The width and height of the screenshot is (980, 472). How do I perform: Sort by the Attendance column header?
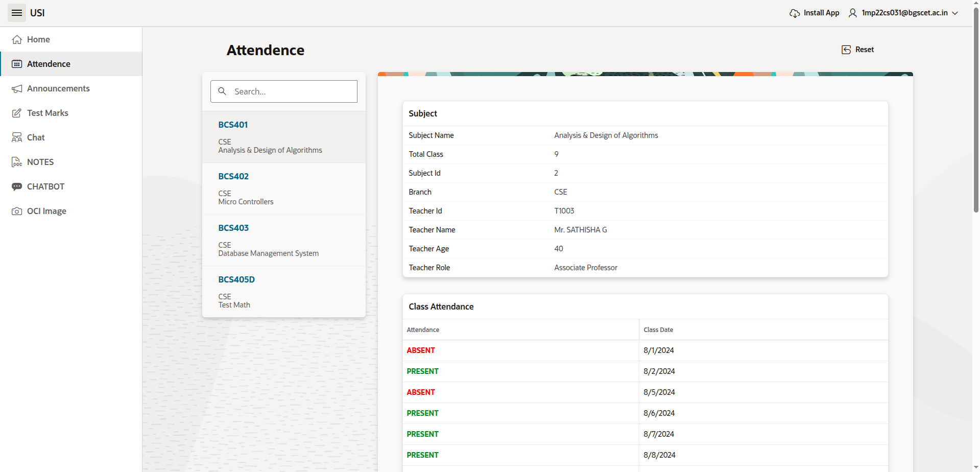tap(423, 330)
